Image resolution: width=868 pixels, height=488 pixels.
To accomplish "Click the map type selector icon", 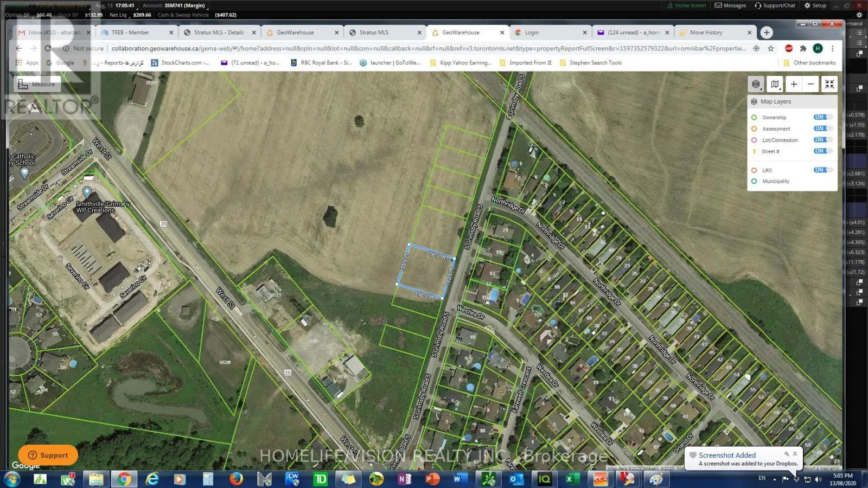I will [775, 84].
